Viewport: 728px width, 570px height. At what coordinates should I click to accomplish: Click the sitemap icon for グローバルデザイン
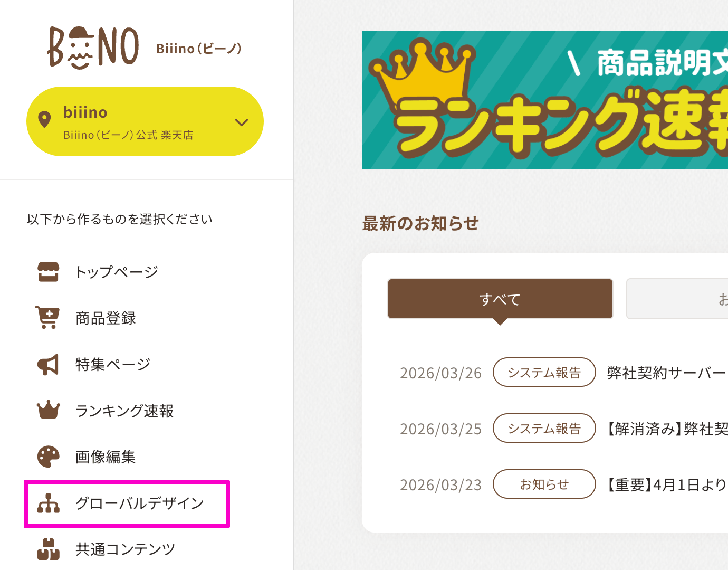(49, 503)
